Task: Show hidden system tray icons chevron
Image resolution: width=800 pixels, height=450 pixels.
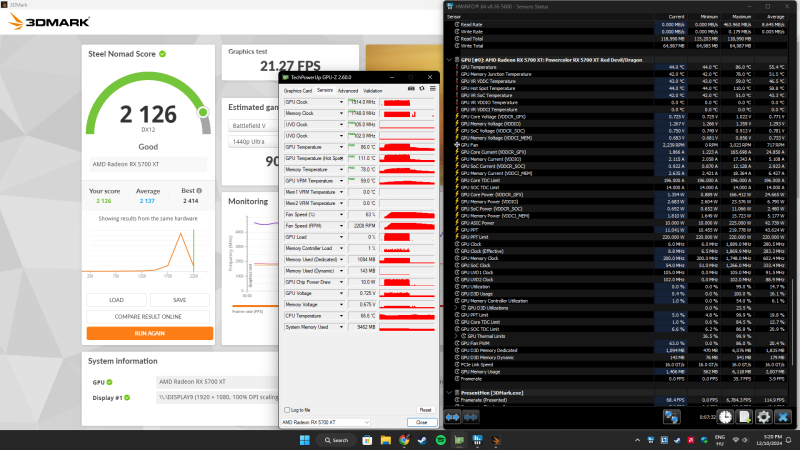Action: [x=637, y=440]
